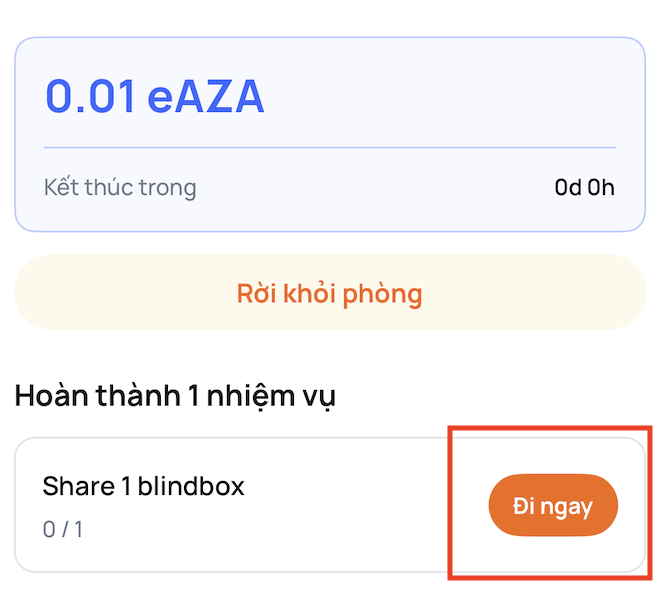Click the orange Đi ngay button
This screenshot has height=612, width=666.
click(553, 505)
